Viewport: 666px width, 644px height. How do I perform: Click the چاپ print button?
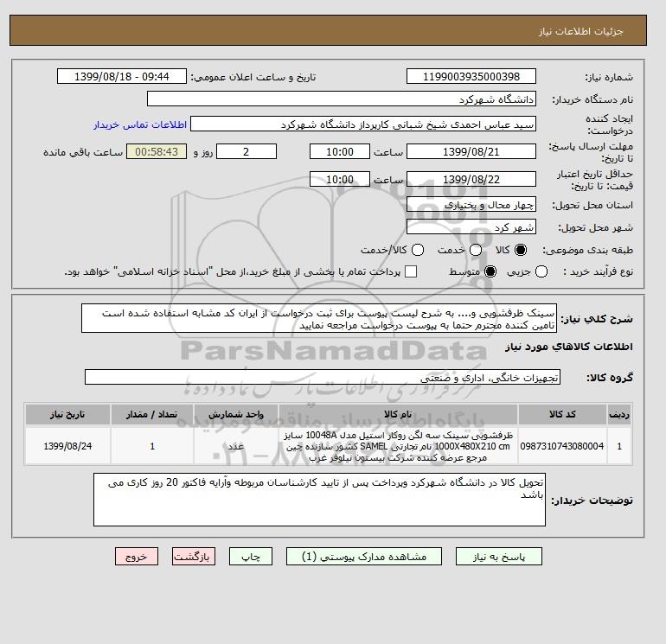[x=251, y=557]
